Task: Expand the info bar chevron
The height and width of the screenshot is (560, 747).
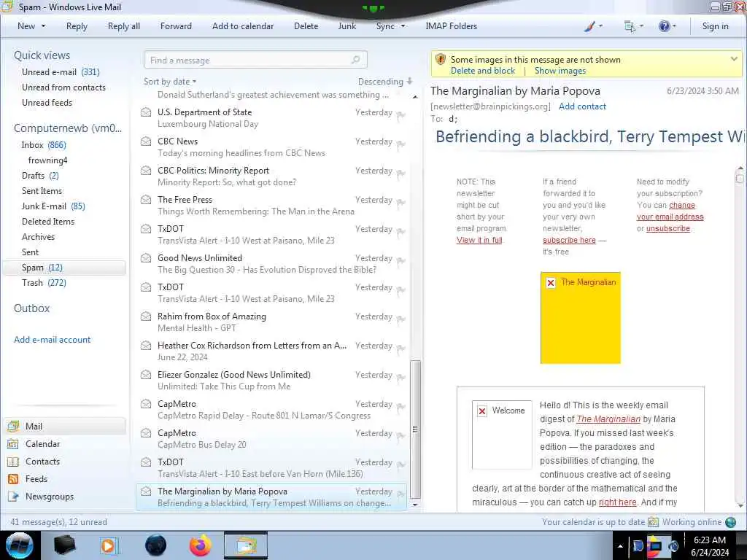Action: (x=734, y=59)
